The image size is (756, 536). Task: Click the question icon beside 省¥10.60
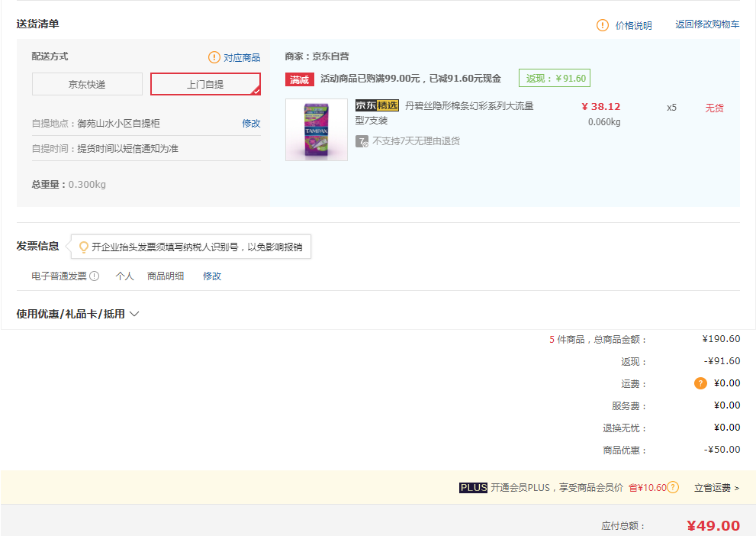pos(673,487)
